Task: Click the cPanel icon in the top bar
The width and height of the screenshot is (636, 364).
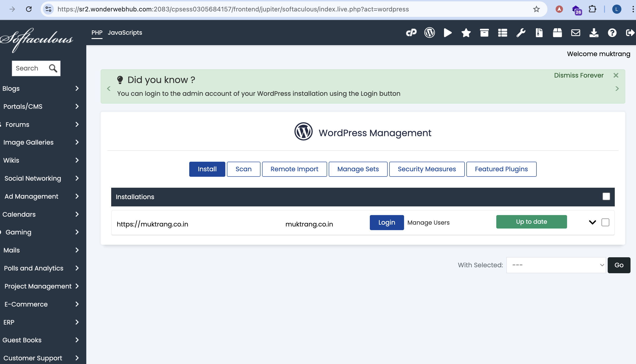Action: (411, 33)
